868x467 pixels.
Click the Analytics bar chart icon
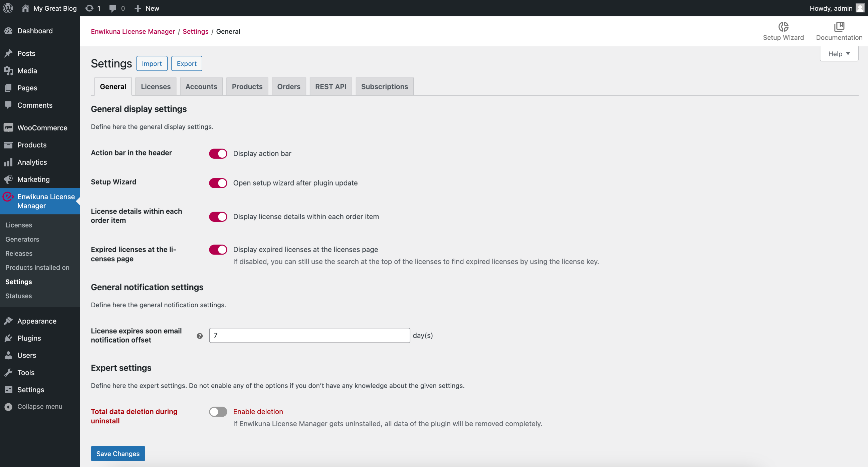click(8, 162)
